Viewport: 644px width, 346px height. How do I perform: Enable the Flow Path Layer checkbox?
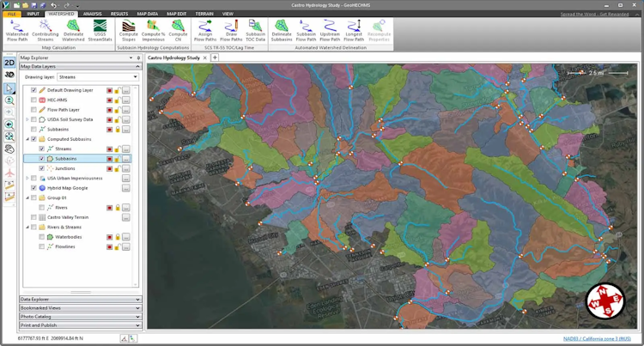(33, 110)
